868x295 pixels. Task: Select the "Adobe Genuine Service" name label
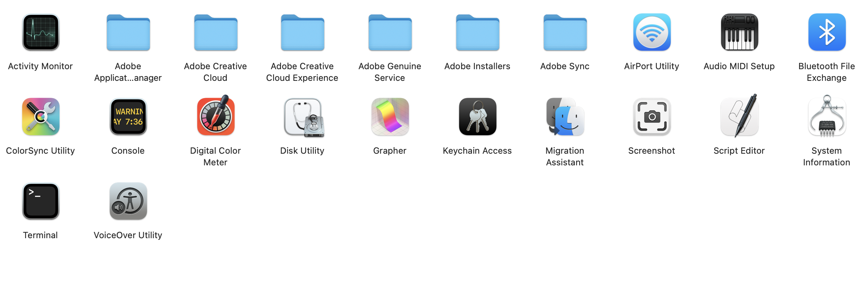click(390, 72)
